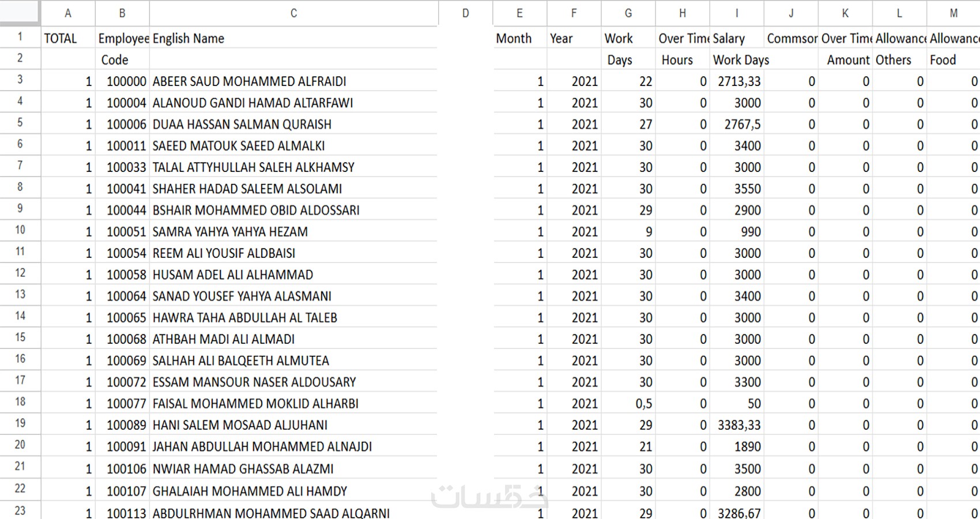Select row 10 header
Image resolution: width=980 pixels, height=519 pixels.
pyautogui.click(x=20, y=230)
